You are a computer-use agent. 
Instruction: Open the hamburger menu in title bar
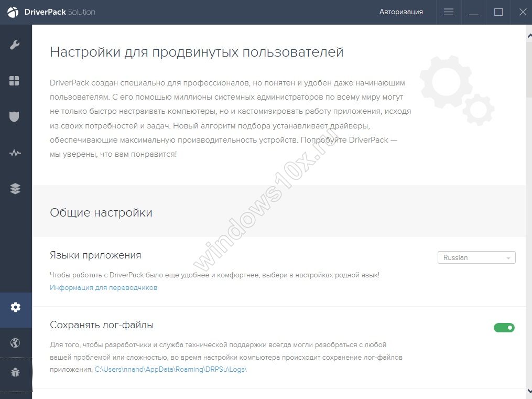[449, 12]
